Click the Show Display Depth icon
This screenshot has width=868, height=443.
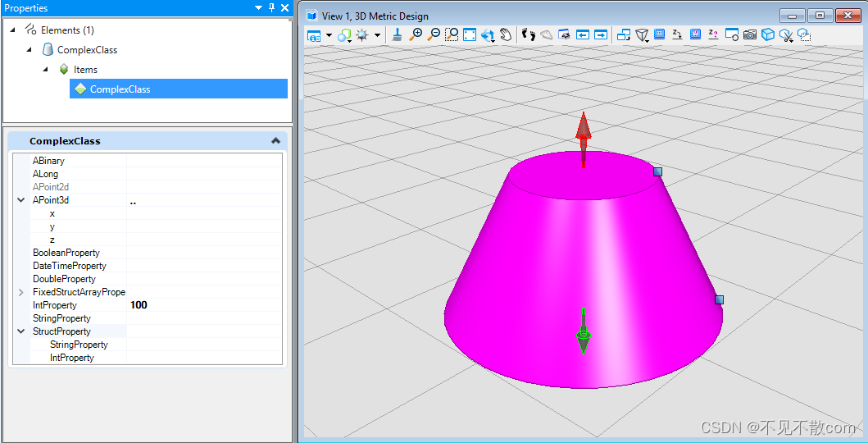coord(695,34)
